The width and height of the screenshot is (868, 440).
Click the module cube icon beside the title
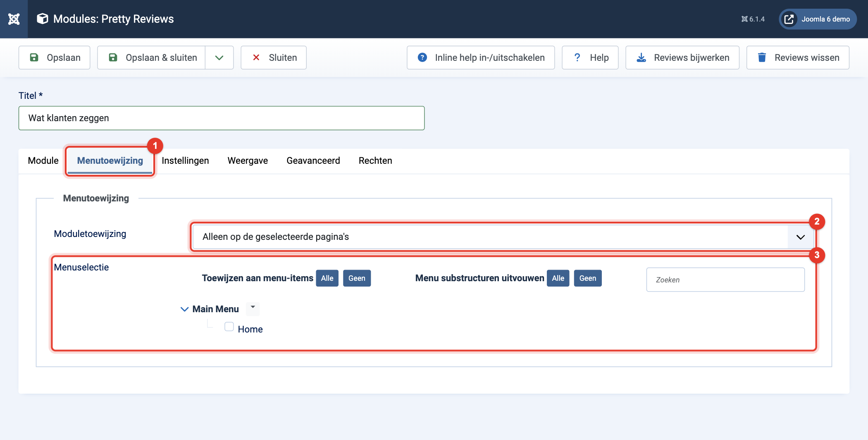click(x=42, y=19)
